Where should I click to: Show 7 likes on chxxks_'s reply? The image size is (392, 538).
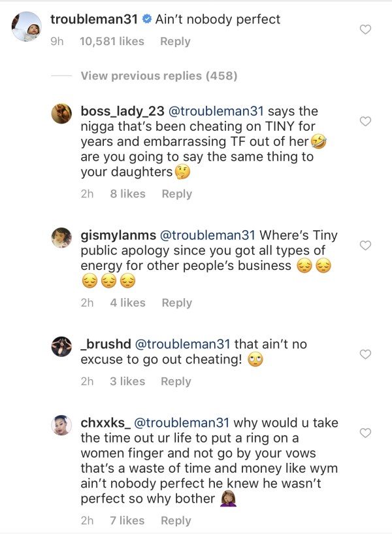click(x=127, y=520)
